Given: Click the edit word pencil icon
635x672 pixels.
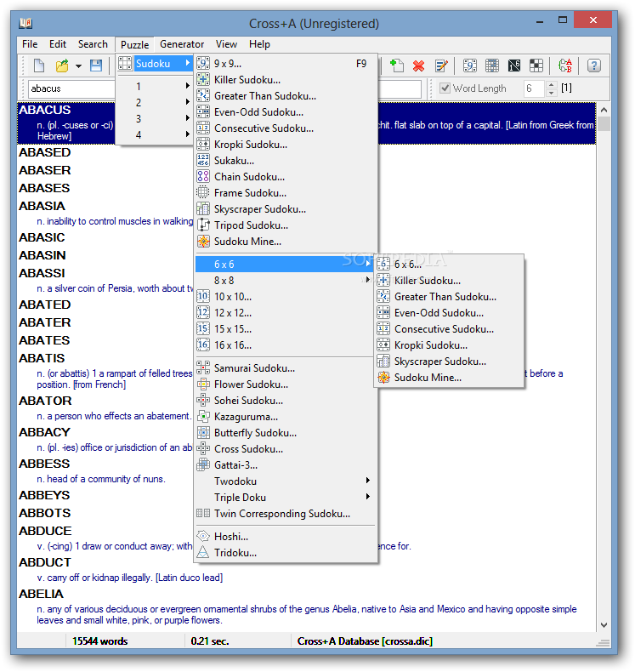Looking at the screenshot, I should click(441, 65).
